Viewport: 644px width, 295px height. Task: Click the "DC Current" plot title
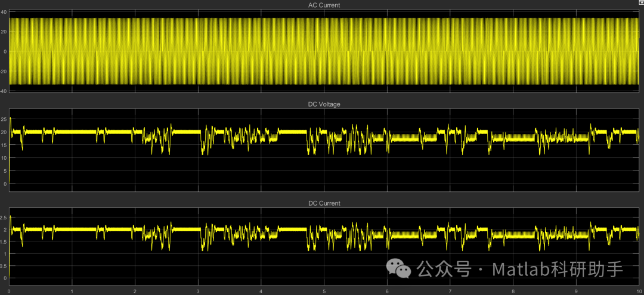coord(324,203)
